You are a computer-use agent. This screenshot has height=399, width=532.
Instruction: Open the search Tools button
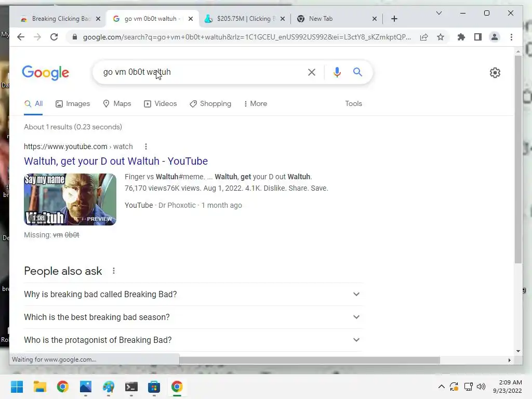tap(353, 104)
